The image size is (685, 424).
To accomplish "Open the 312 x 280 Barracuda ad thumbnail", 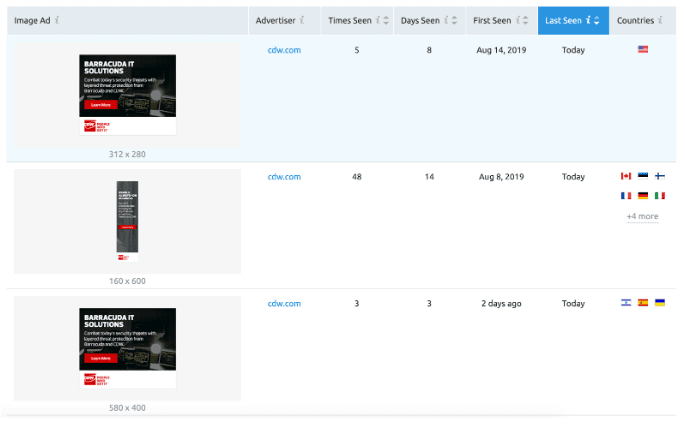I will 128,95.
